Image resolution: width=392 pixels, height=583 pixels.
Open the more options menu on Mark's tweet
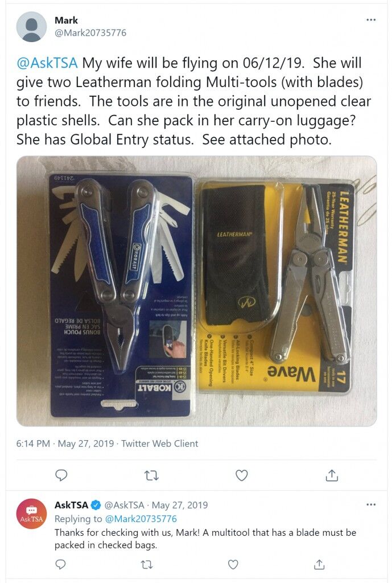[371, 20]
